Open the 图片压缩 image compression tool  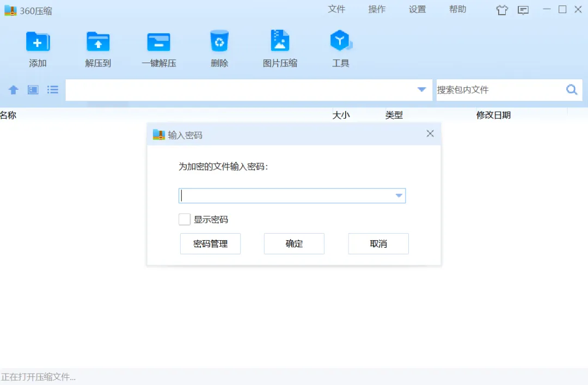coord(279,48)
